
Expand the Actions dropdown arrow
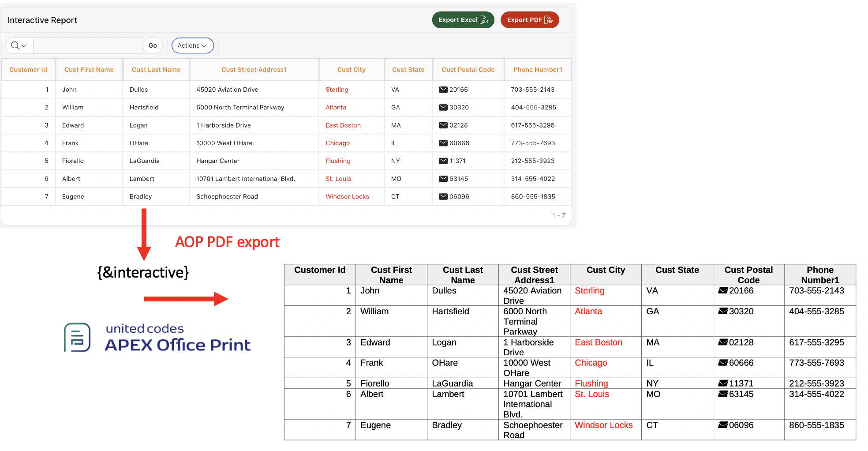(205, 45)
